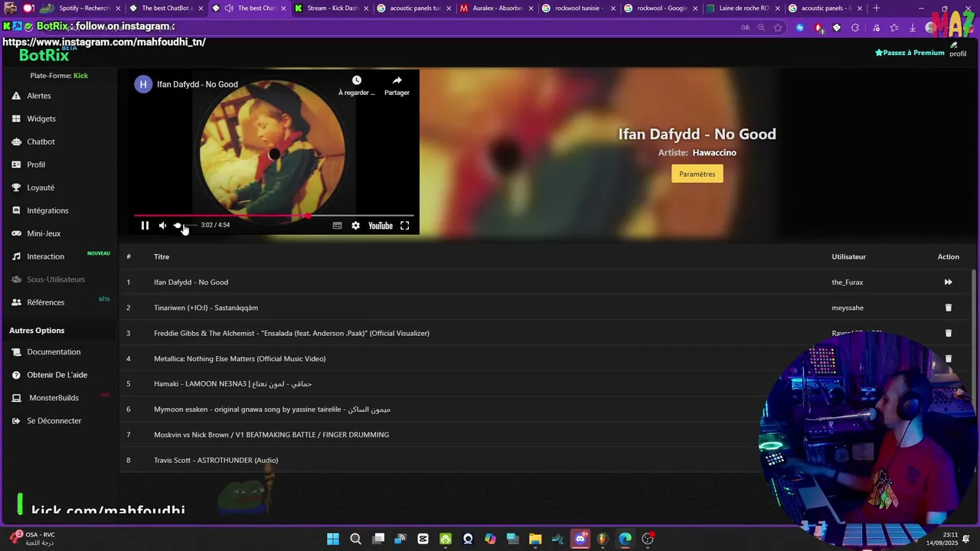This screenshot has width=980, height=551.
Task: Open Sous-Utilisateurs in the sidebar
Action: click(56, 279)
